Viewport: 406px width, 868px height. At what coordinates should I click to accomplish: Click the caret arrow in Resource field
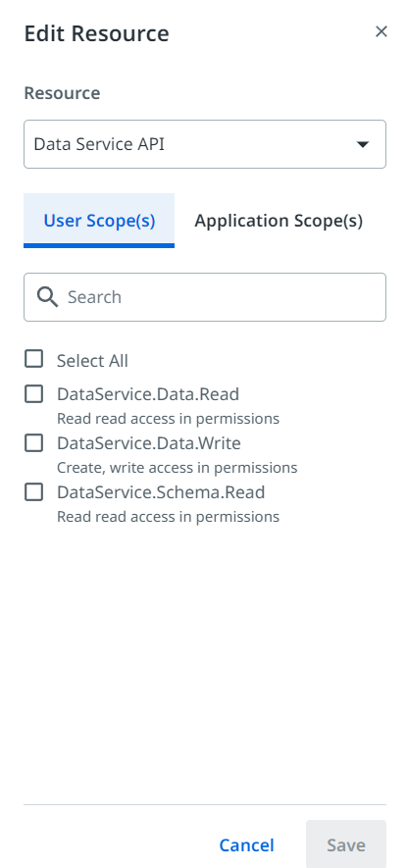tap(362, 144)
